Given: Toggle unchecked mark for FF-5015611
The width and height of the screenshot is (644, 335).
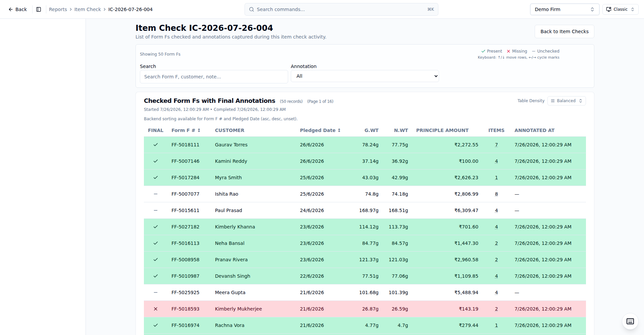Looking at the screenshot, I should point(156,210).
